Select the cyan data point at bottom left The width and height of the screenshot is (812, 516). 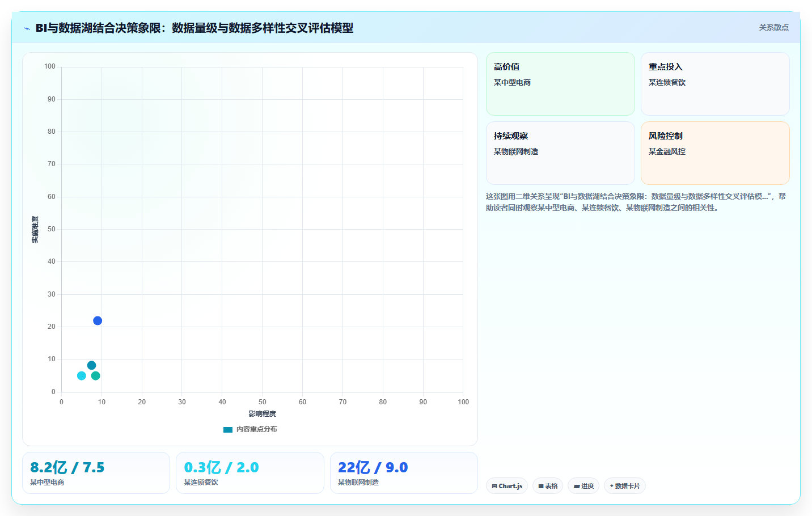click(82, 376)
